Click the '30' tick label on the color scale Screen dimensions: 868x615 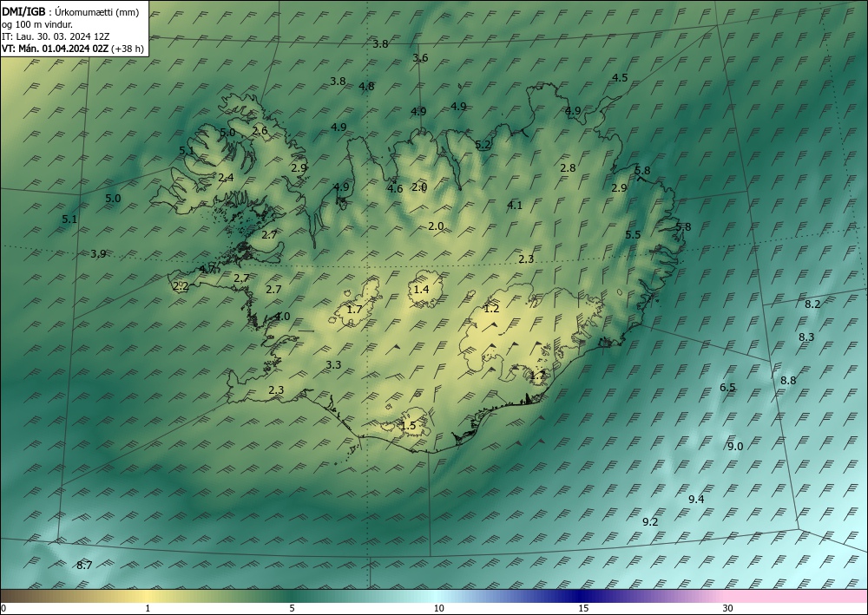728,608
